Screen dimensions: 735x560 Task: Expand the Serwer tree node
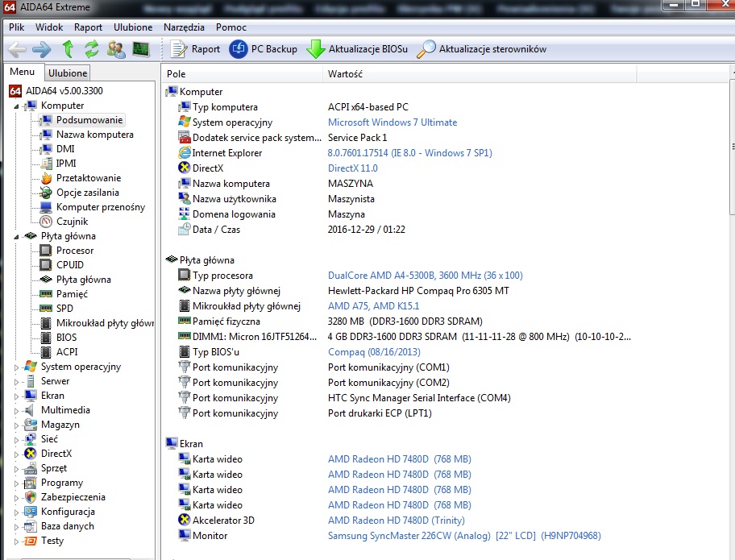coord(16,382)
